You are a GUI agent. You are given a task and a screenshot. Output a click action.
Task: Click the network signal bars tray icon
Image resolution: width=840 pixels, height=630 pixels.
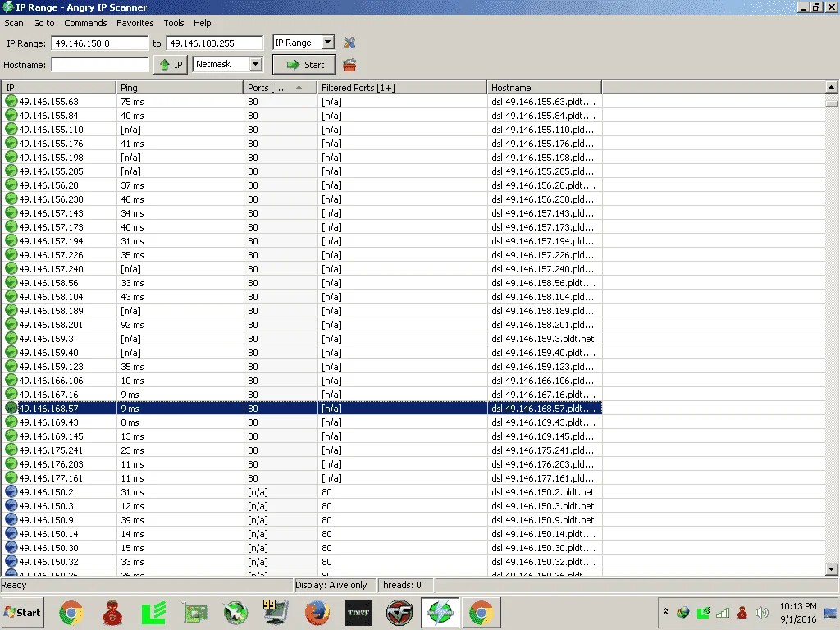click(724, 612)
